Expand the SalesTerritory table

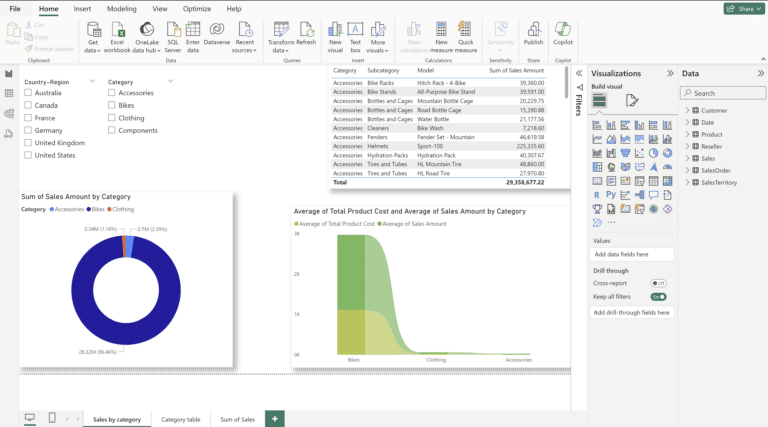click(687, 182)
